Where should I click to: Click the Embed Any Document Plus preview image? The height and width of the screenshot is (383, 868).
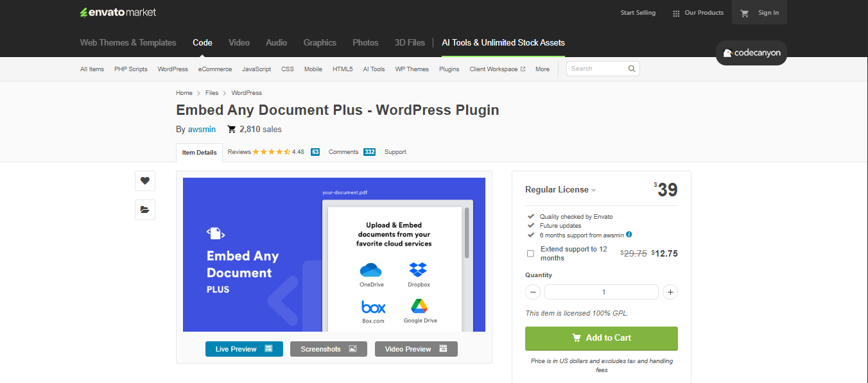(334, 255)
